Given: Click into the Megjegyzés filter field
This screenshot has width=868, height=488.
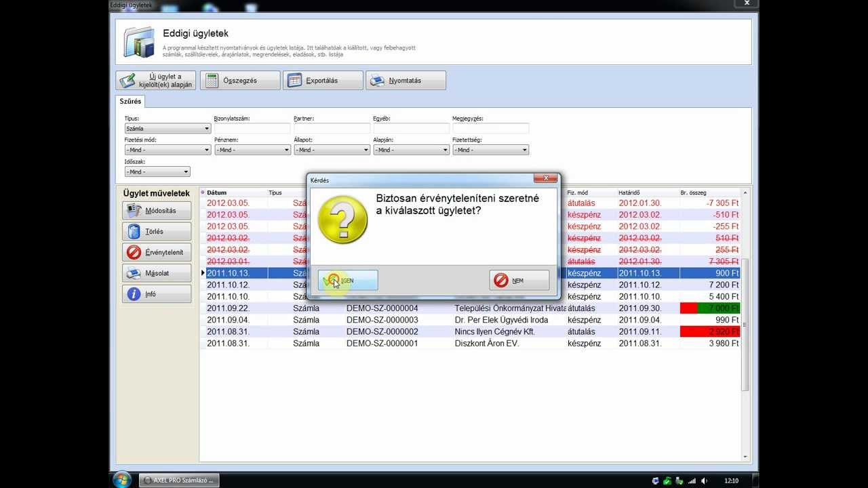Looking at the screenshot, I should [490, 128].
